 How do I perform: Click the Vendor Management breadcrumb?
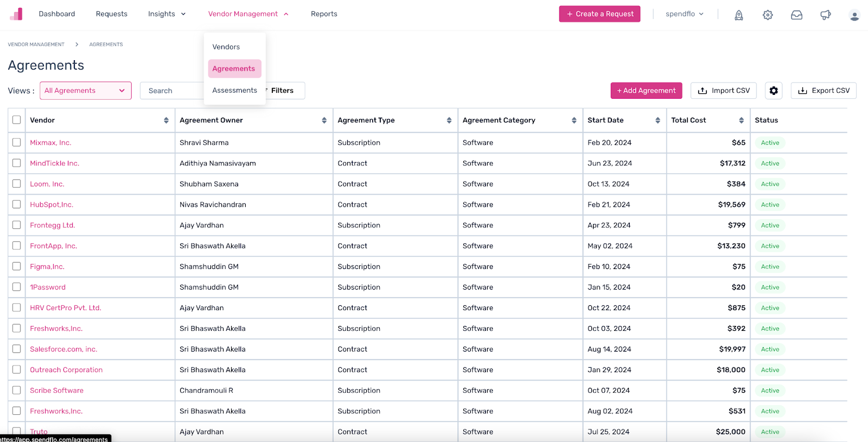(36, 44)
